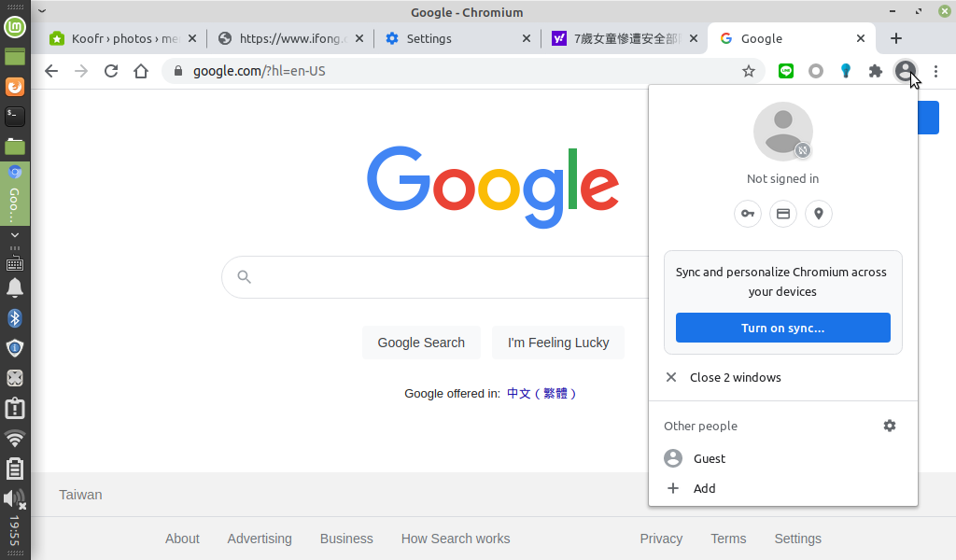956x560 pixels.
Task: Bookmark this page with star icon
Action: point(748,71)
